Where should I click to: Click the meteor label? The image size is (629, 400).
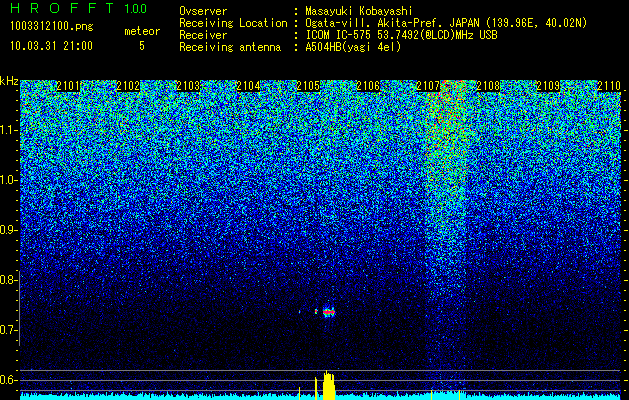pos(142,31)
